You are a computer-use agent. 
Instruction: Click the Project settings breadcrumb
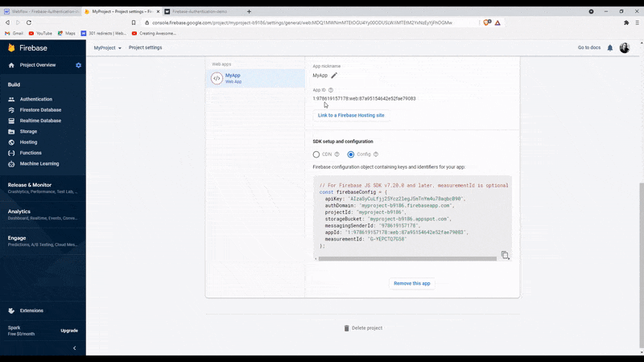tap(146, 47)
